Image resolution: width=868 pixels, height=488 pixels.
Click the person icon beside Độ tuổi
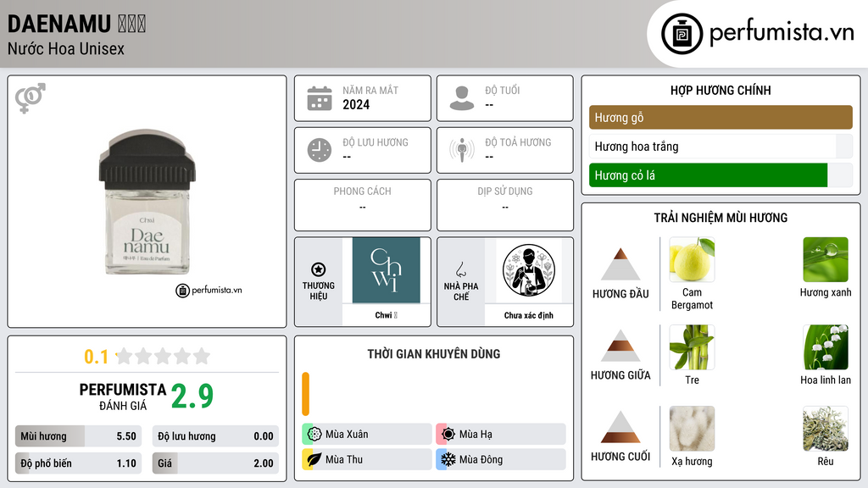pos(462,98)
